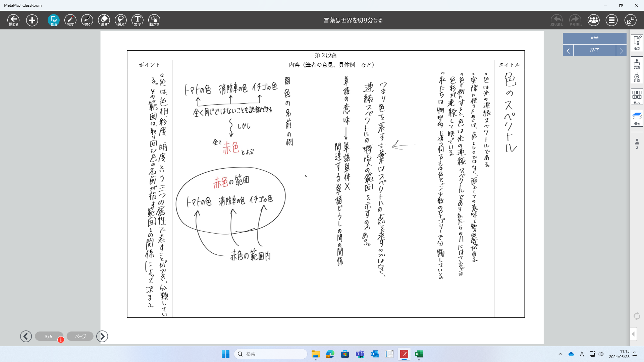This screenshot has height=362, width=644.
Task: Open the hamburger menu in the toolbar
Action: click(x=611, y=20)
